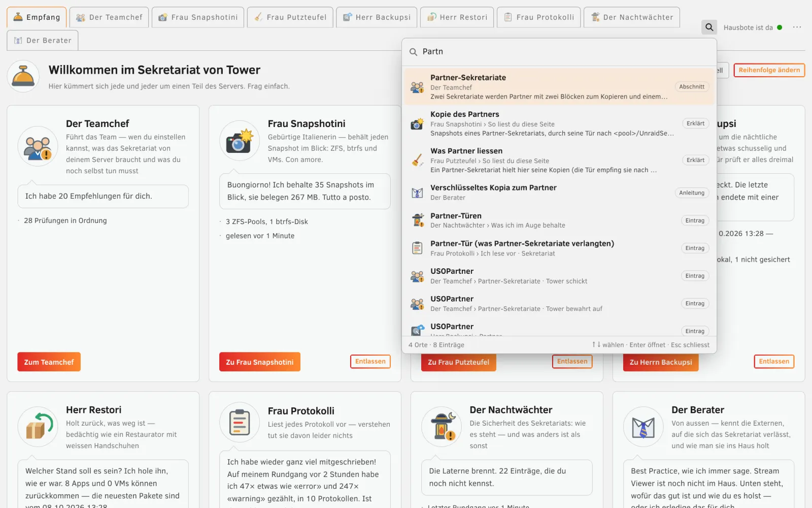
Task: Select Partner-Sekretariate search result
Action: [x=559, y=87]
